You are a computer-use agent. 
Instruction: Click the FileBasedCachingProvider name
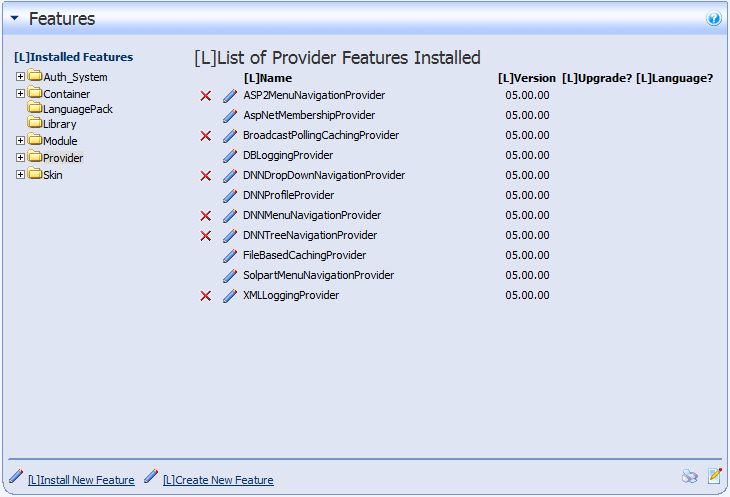click(304, 255)
